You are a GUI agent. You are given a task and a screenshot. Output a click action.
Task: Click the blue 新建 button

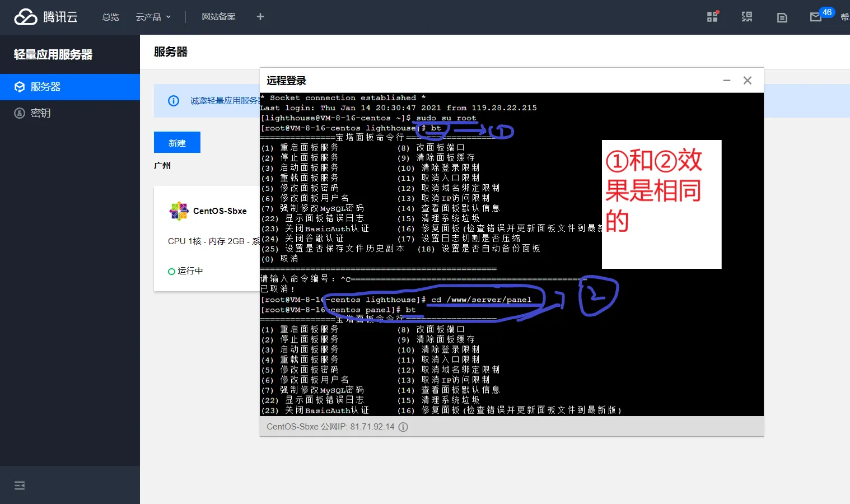(177, 143)
